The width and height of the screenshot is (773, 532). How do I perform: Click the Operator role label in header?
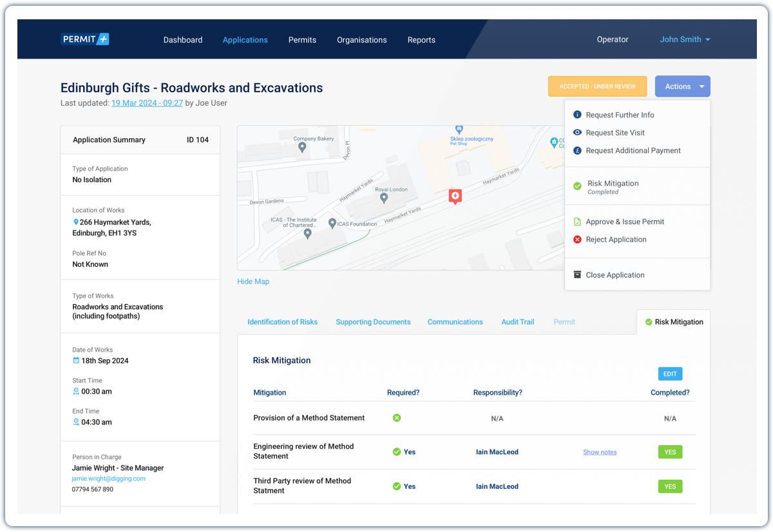click(612, 39)
